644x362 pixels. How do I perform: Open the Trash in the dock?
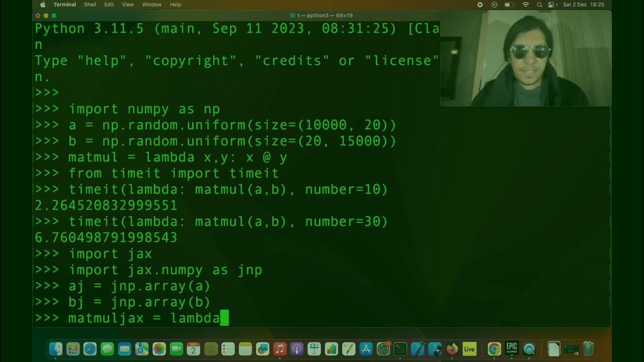(x=588, y=348)
